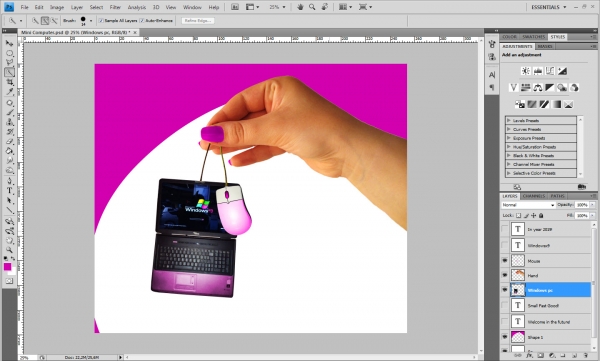Add a Color Balance adjustment
The height and width of the screenshot is (361, 600).
[538, 88]
